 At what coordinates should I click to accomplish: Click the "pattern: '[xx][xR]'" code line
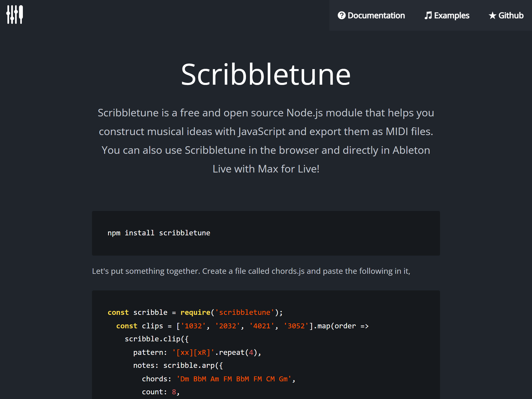pos(197,352)
